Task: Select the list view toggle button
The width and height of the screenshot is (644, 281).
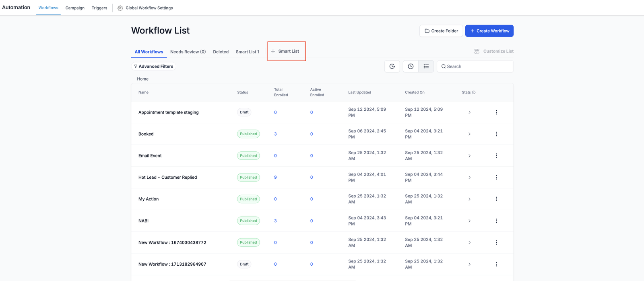Action: coord(426,66)
